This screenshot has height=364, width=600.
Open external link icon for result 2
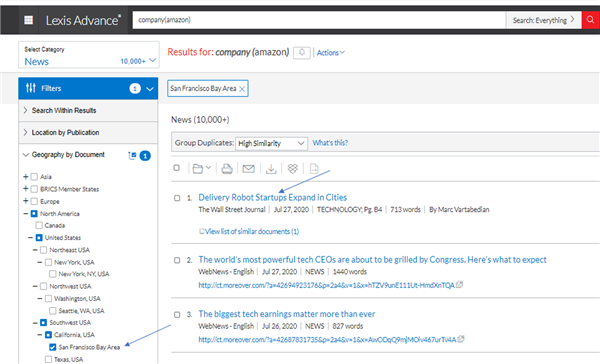pos(460,284)
